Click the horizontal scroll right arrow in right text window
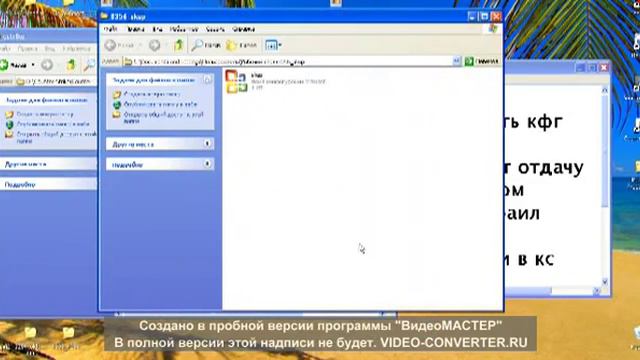The width and height of the screenshot is (640, 360). coord(597,291)
